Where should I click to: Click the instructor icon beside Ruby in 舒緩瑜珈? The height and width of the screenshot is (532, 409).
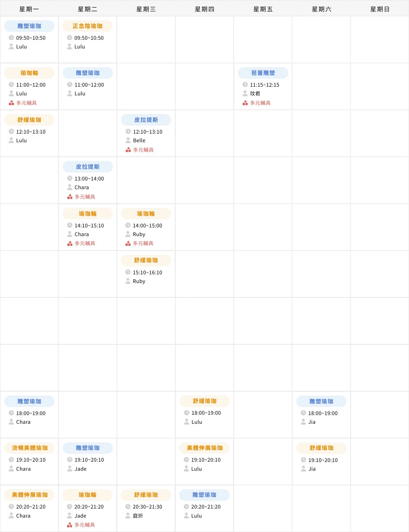pos(128,281)
